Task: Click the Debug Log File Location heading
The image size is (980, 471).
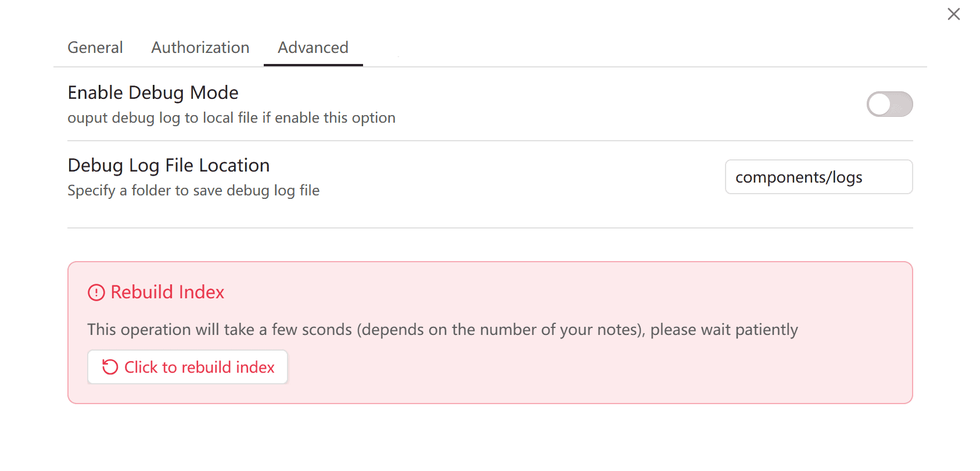Action: click(x=168, y=166)
